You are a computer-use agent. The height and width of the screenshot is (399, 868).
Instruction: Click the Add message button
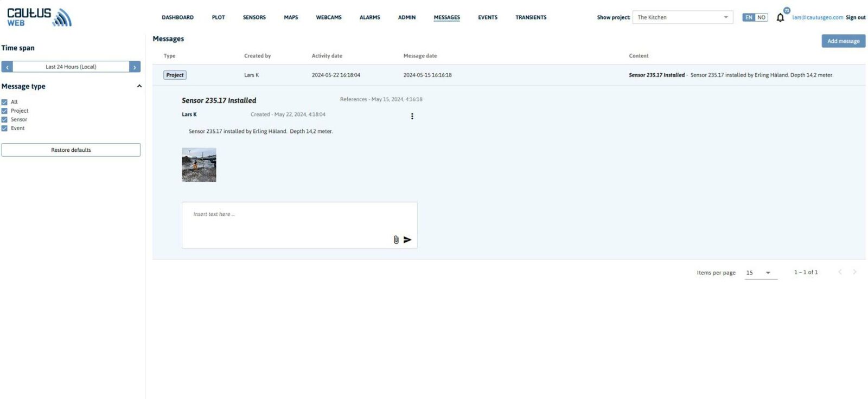843,41
